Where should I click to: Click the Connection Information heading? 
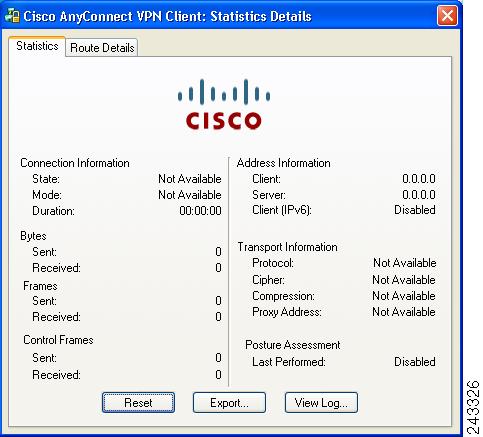click(75, 163)
